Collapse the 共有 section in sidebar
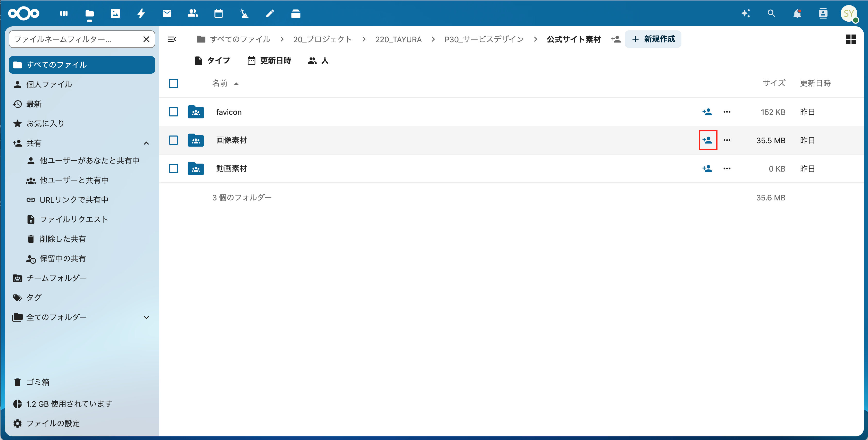 click(x=146, y=143)
